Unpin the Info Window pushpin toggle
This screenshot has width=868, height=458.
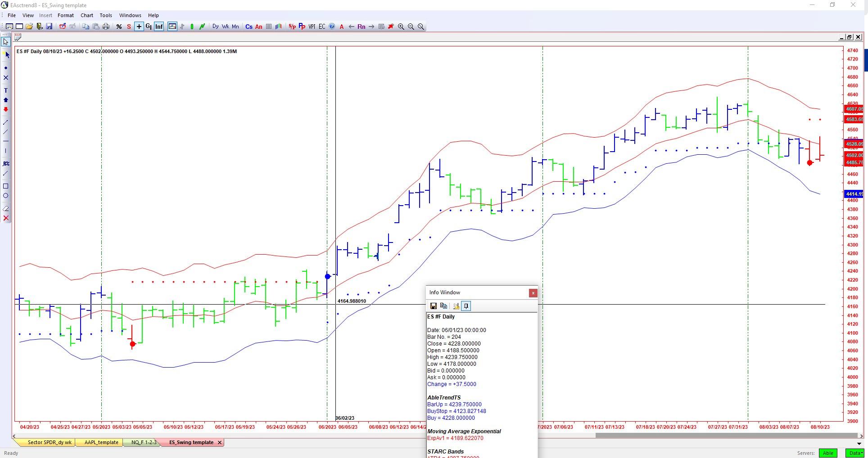pos(466,306)
